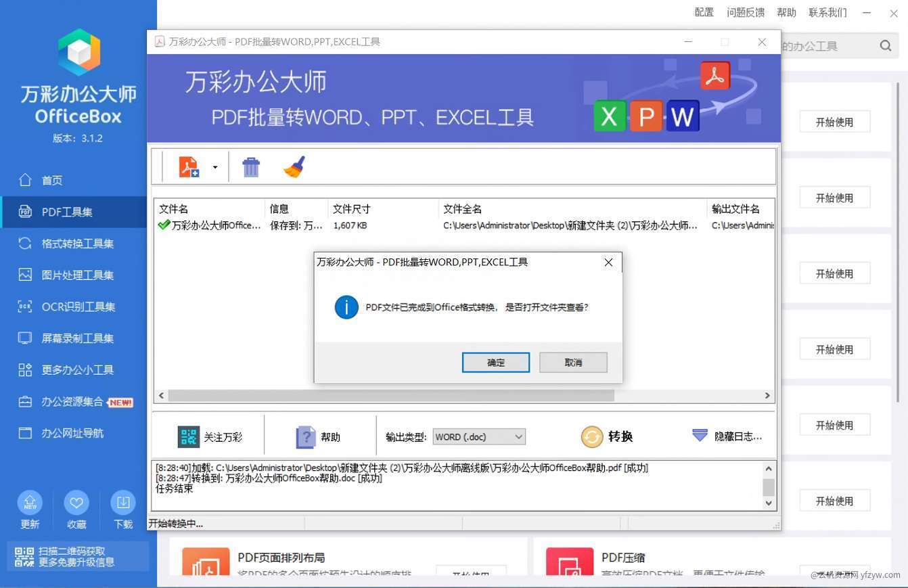Click the file list horizontal scrollbar
The height and width of the screenshot is (588, 908).
391,395
